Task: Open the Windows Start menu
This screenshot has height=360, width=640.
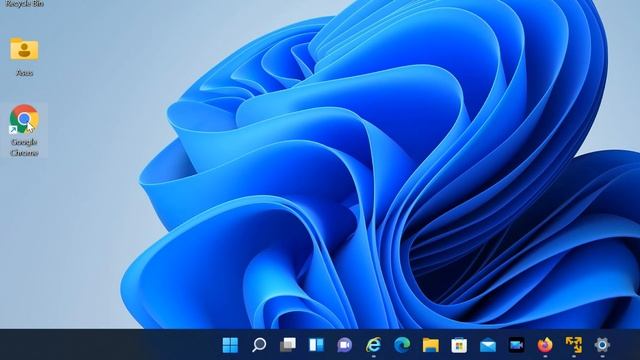Action: (230, 345)
